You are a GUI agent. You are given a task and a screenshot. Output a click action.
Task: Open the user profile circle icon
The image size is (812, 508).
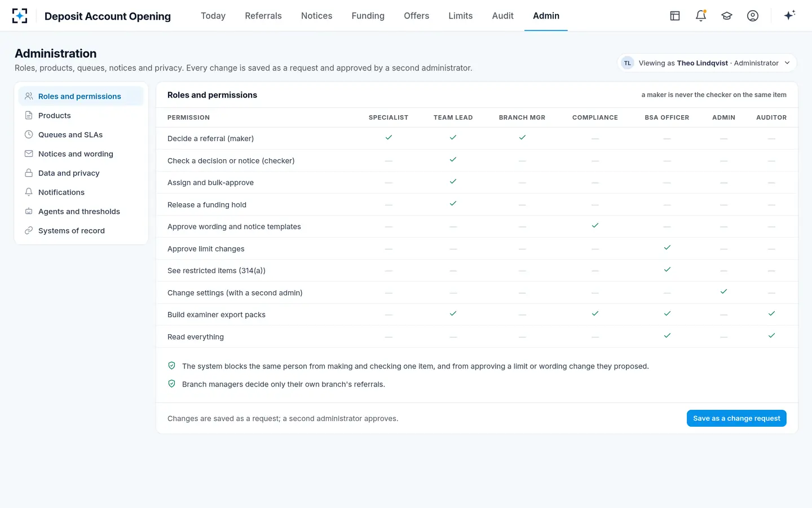point(753,16)
